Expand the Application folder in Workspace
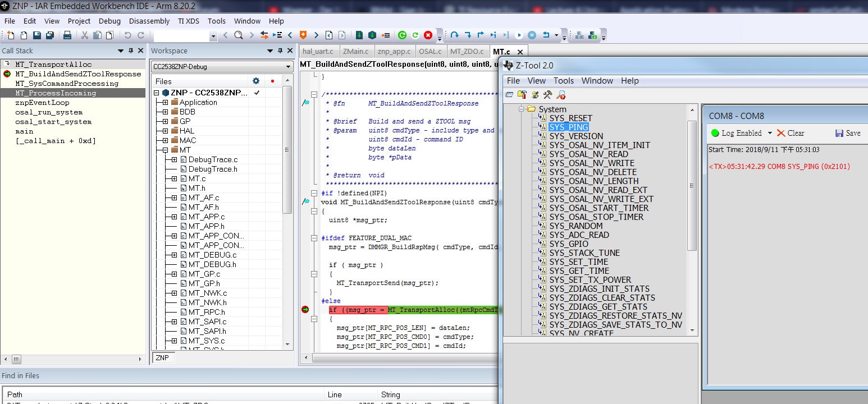Screen dimensions: 868x404 [x=165, y=102]
